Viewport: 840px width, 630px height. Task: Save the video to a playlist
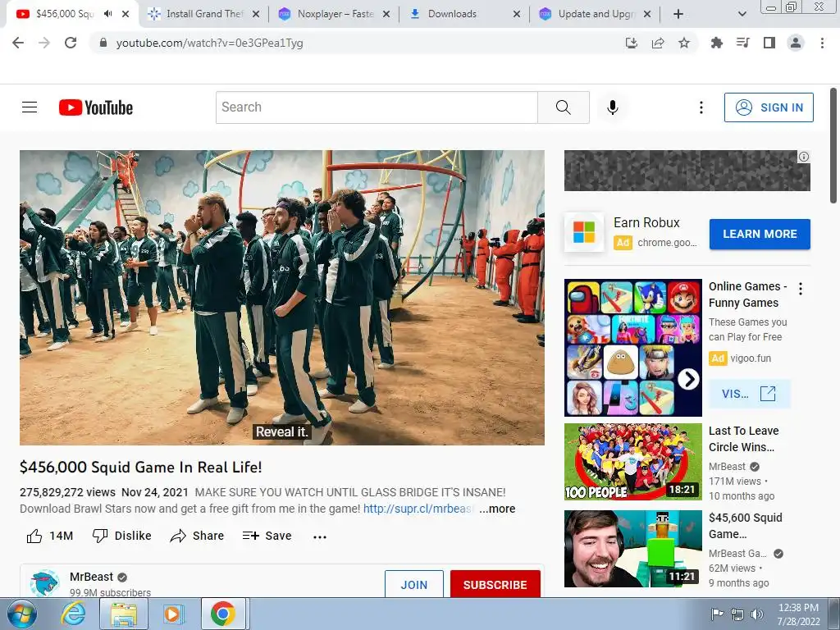267,536
